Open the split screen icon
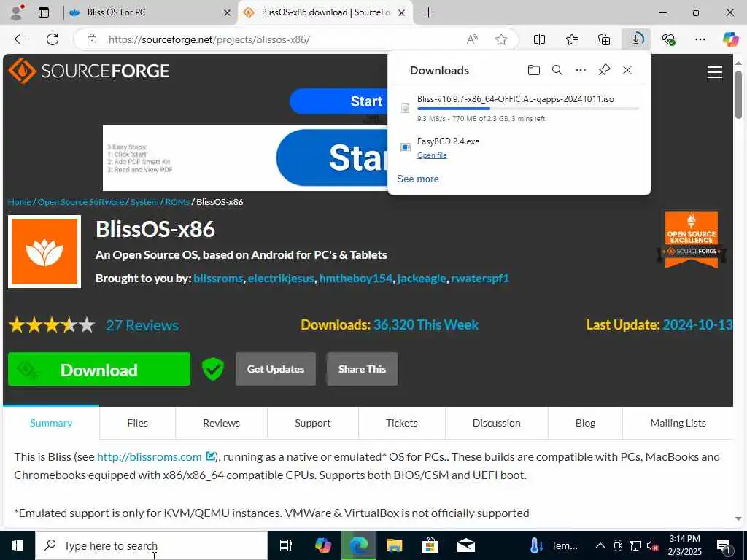This screenshot has width=747, height=560. click(x=539, y=39)
